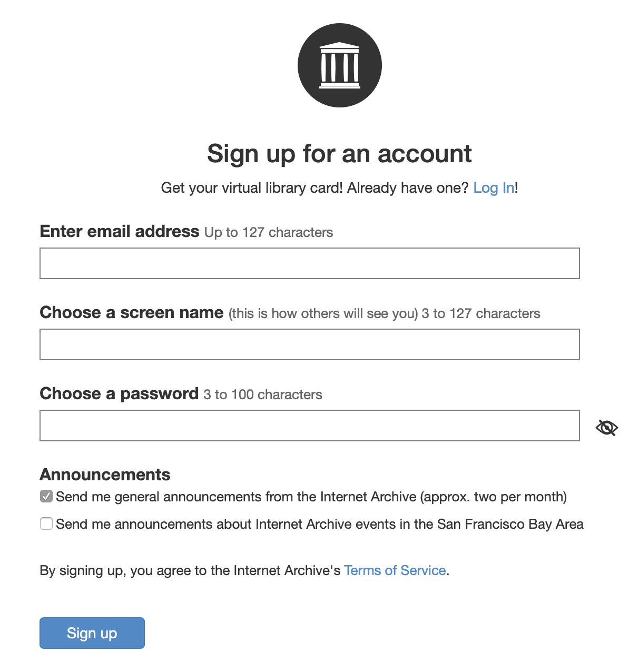This screenshot has width=629, height=672.
Task: Open Terms of Service agreement link
Action: [395, 570]
